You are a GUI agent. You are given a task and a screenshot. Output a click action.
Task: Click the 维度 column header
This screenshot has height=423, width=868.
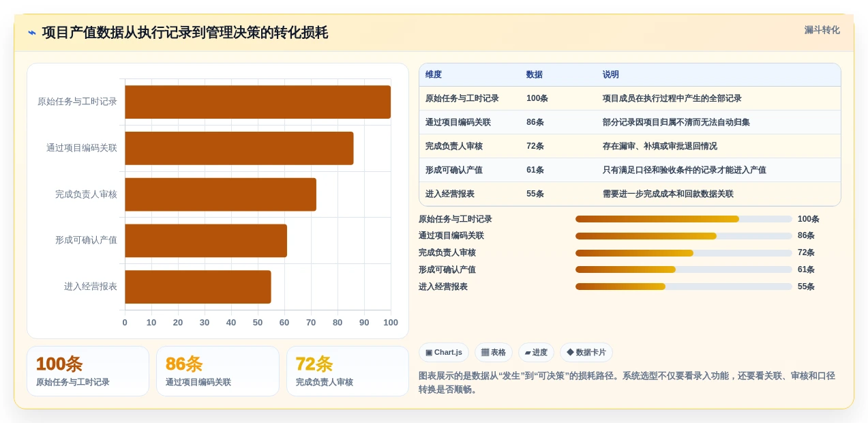tap(434, 74)
